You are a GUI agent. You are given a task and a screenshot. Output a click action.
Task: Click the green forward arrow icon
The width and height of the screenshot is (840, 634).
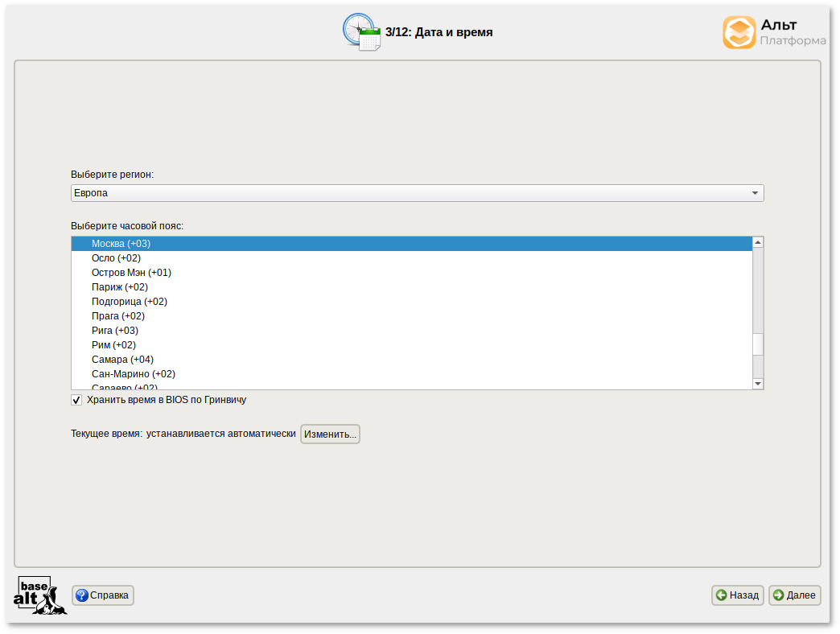click(x=778, y=595)
